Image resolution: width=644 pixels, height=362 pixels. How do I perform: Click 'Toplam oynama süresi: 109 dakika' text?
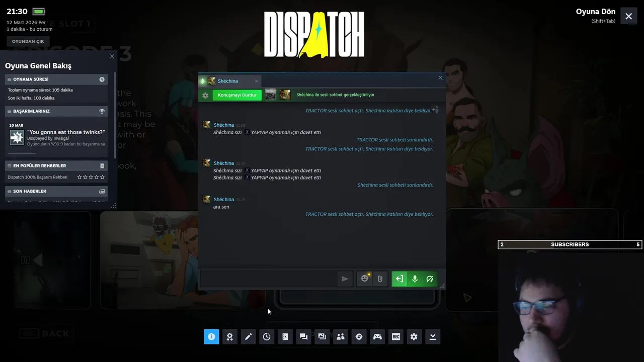(40, 90)
